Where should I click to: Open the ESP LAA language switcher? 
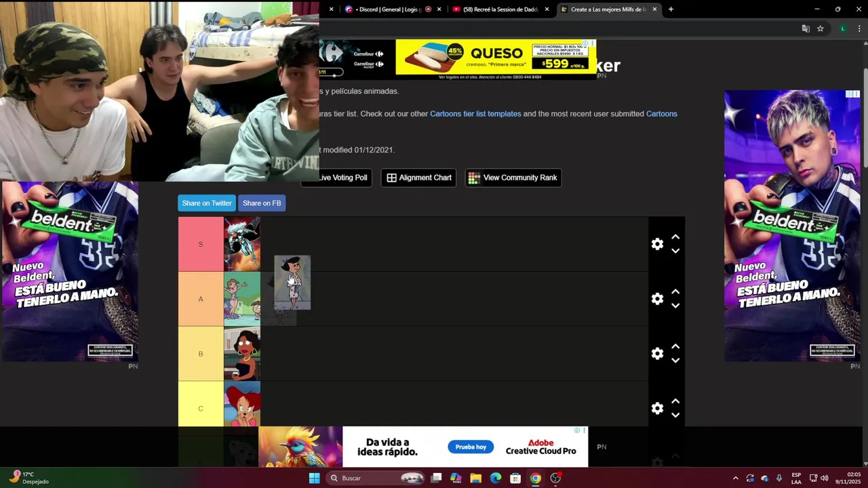click(x=796, y=479)
